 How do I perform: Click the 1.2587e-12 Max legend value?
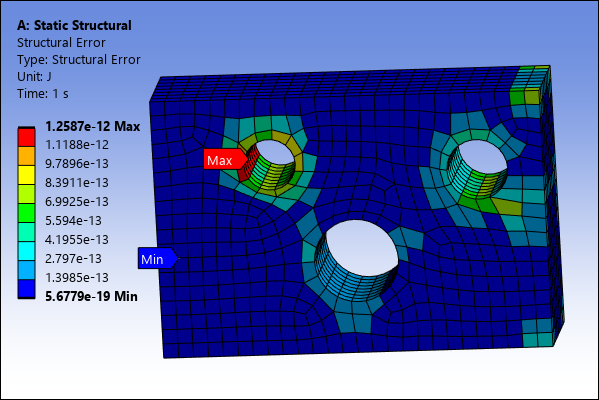(92, 126)
